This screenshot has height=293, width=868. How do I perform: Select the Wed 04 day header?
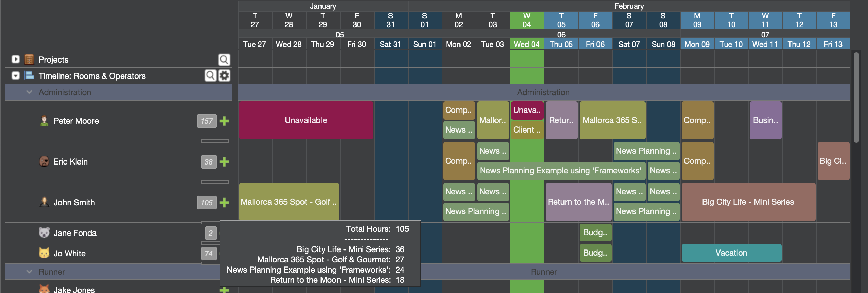[x=526, y=44]
